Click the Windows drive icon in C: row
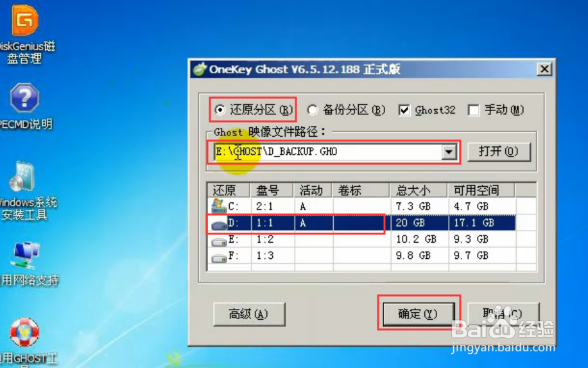This screenshot has height=368, width=588. 219,206
